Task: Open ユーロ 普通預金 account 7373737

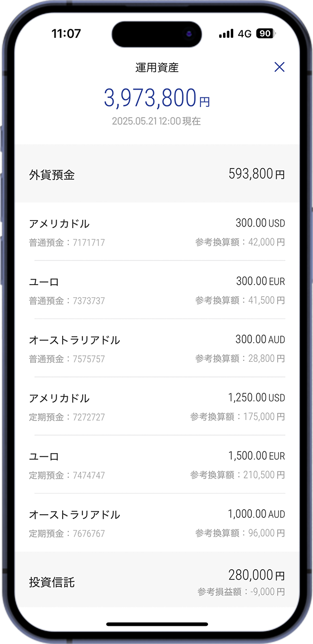Action: click(156, 290)
